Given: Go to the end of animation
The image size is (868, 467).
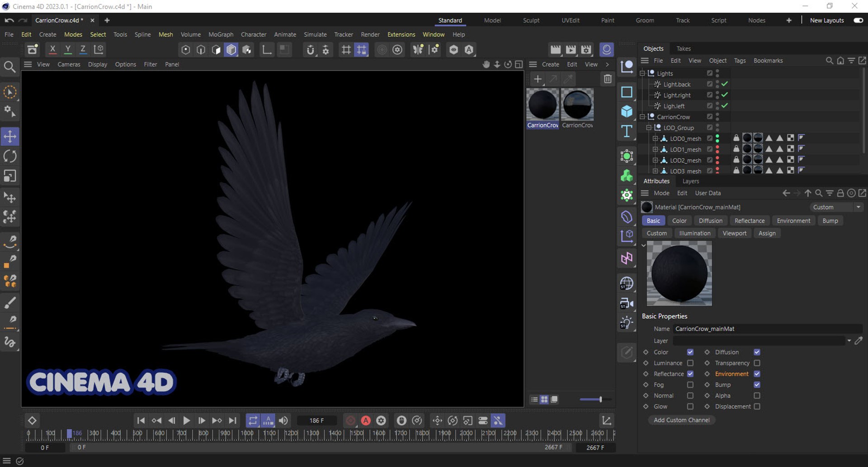Looking at the screenshot, I should click(232, 420).
